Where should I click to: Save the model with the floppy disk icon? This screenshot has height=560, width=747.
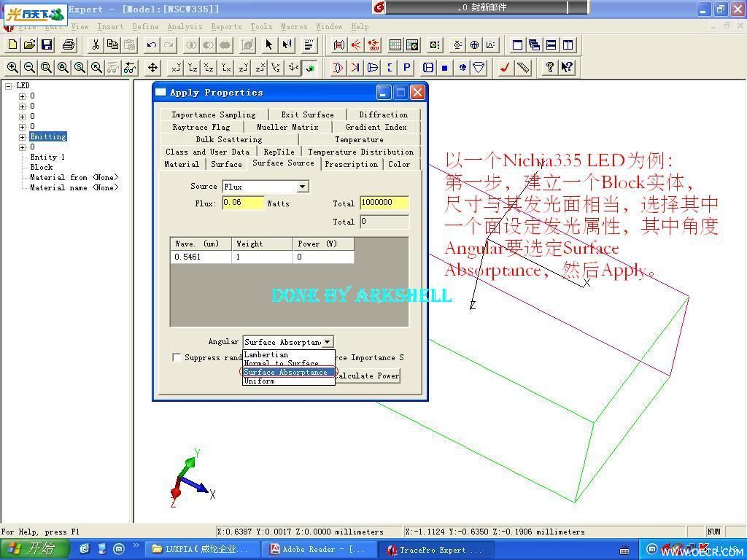point(46,44)
